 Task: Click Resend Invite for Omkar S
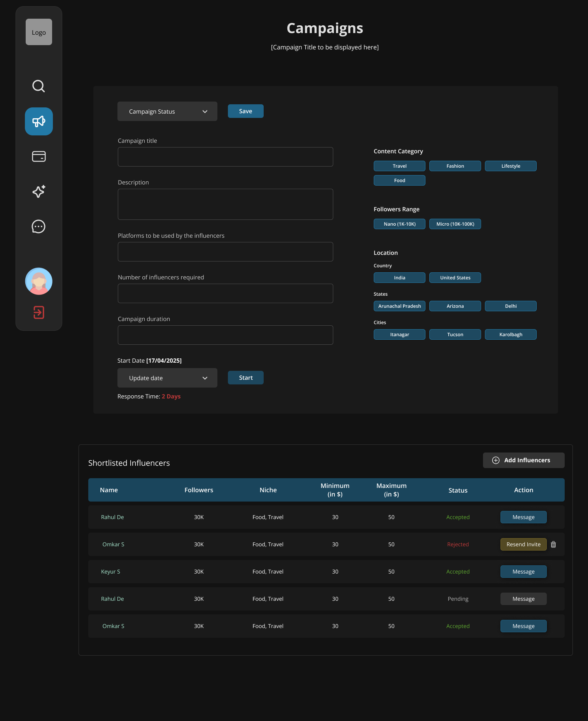[523, 544]
